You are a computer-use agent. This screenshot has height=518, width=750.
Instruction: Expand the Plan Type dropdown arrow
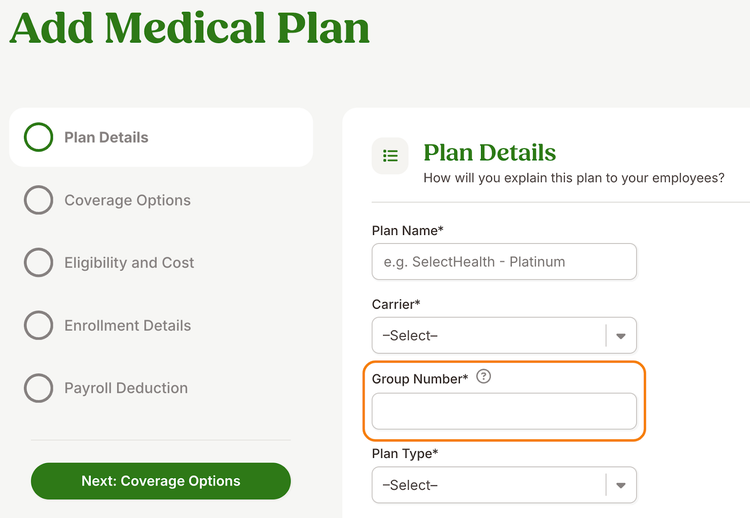click(x=621, y=486)
